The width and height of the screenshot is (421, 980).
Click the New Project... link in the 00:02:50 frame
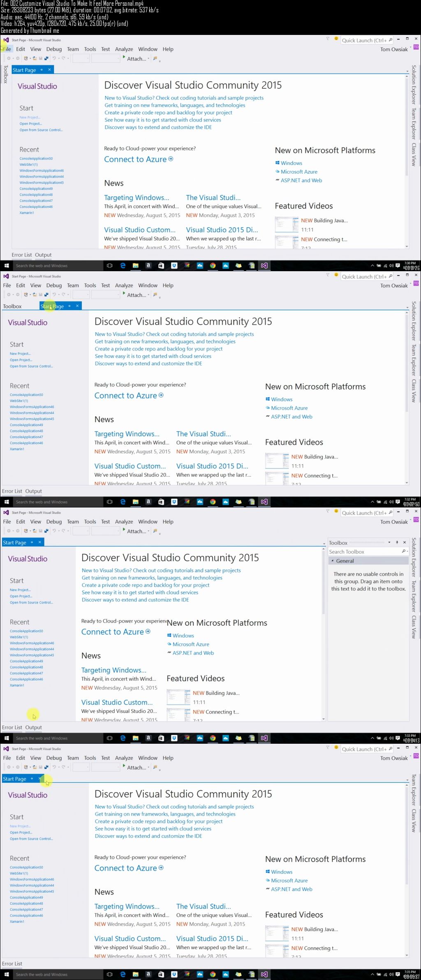pos(20,353)
